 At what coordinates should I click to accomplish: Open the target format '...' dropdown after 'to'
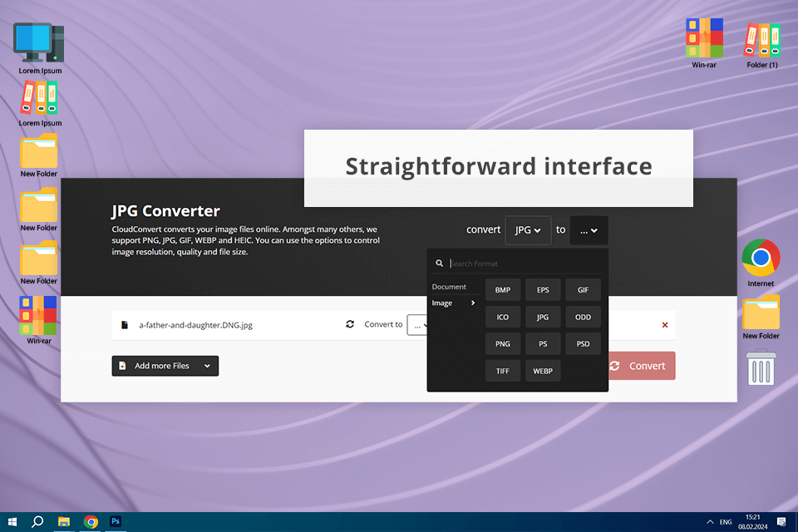click(589, 230)
